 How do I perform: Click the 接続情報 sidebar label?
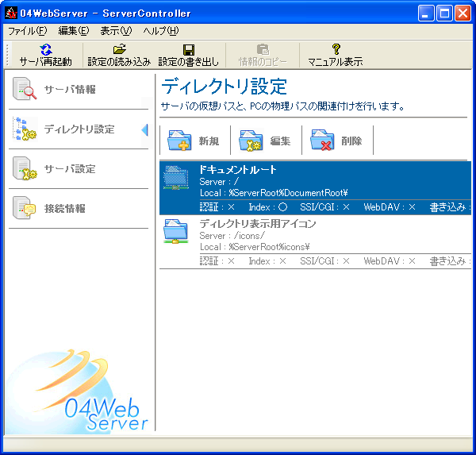65,209
